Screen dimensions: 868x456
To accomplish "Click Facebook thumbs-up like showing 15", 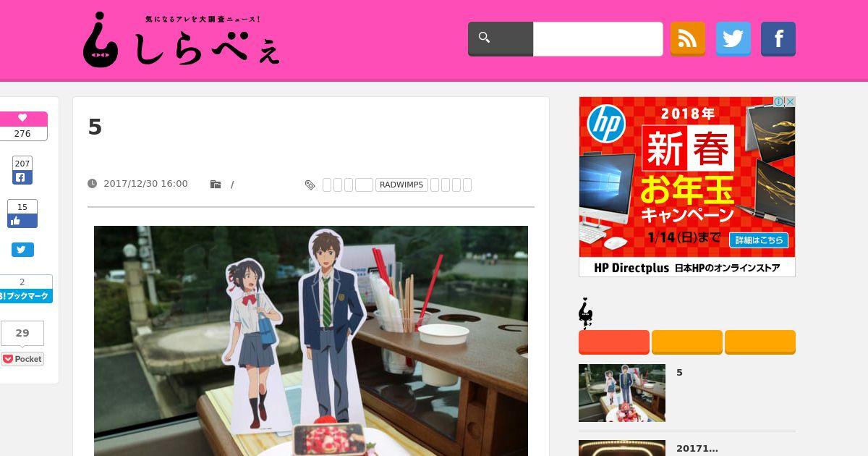I will (22, 214).
